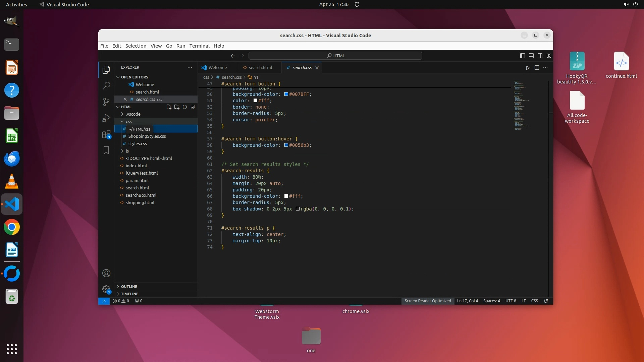This screenshot has height=362, width=644.
Task: Open the Source Control view
Action: [x=106, y=102]
